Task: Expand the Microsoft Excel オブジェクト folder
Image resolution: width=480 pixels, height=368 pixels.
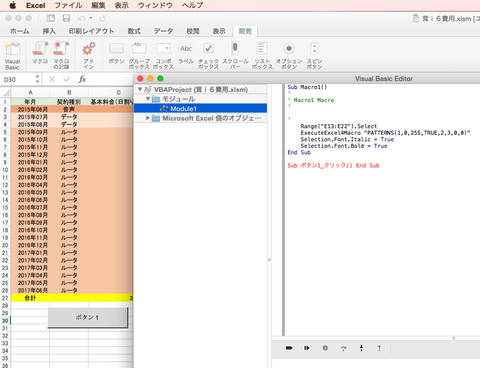Action: coord(148,118)
